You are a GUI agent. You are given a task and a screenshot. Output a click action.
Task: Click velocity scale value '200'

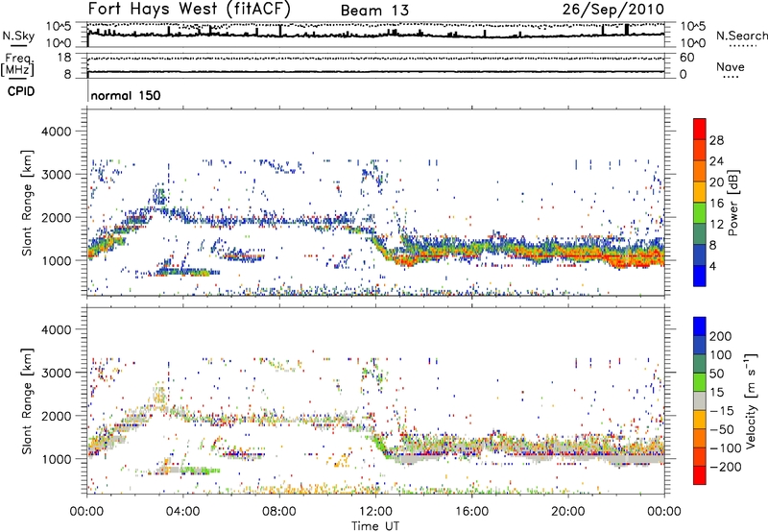[721, 336]
